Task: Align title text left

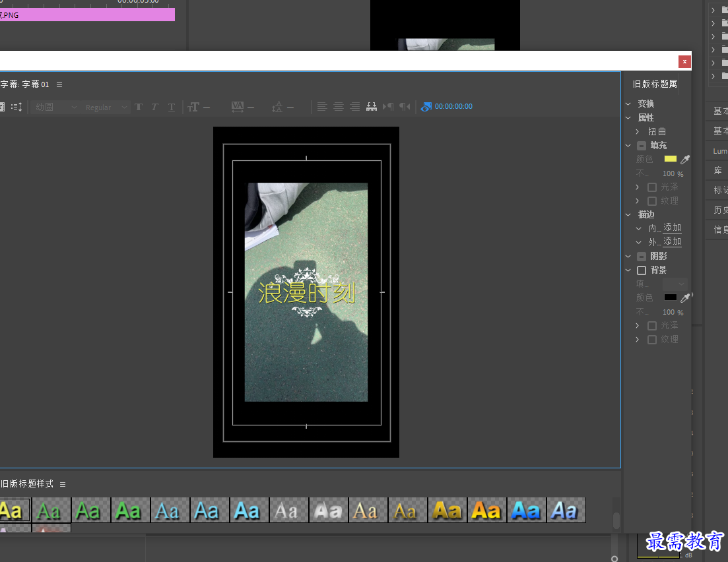Action: coord(321,107)
